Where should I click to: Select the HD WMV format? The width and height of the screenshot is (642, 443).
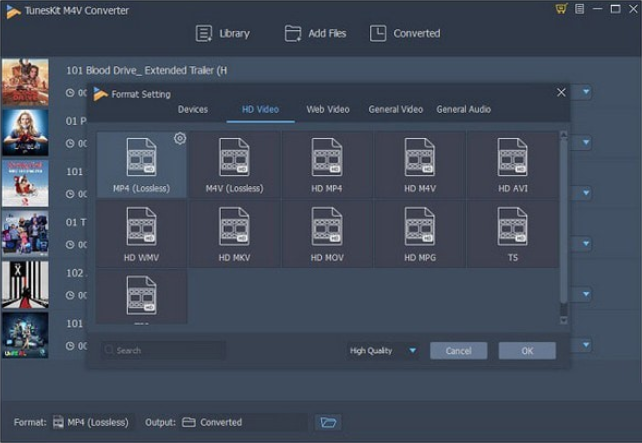click(x=142, y=234)
